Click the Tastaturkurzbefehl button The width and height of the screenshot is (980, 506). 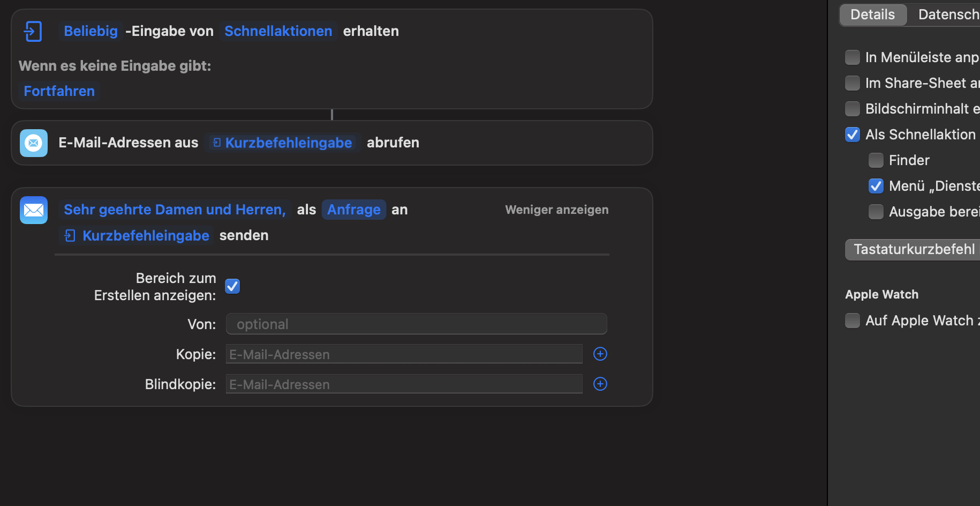pyautogui.click(x=914, y=249)
